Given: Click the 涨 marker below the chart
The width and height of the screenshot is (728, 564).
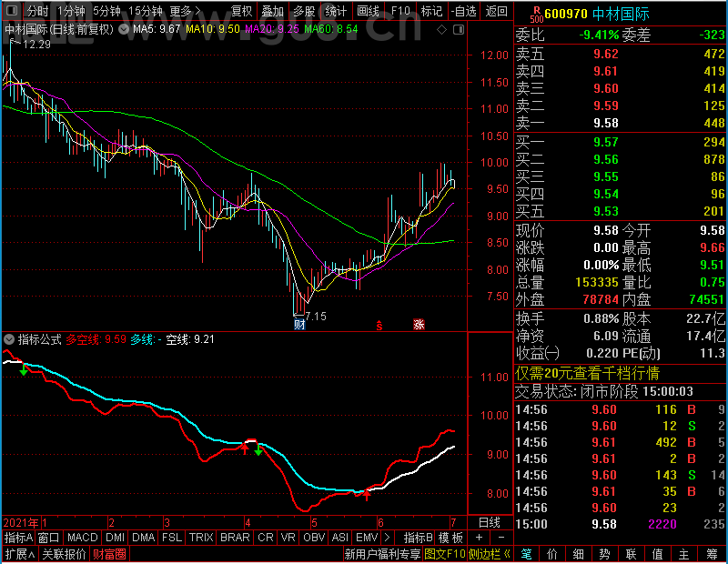Looking at the screenshot, I should point(420,325).
